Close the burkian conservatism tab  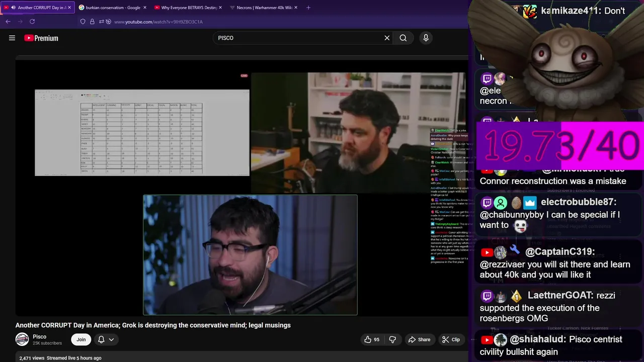[x=145, y=8]
